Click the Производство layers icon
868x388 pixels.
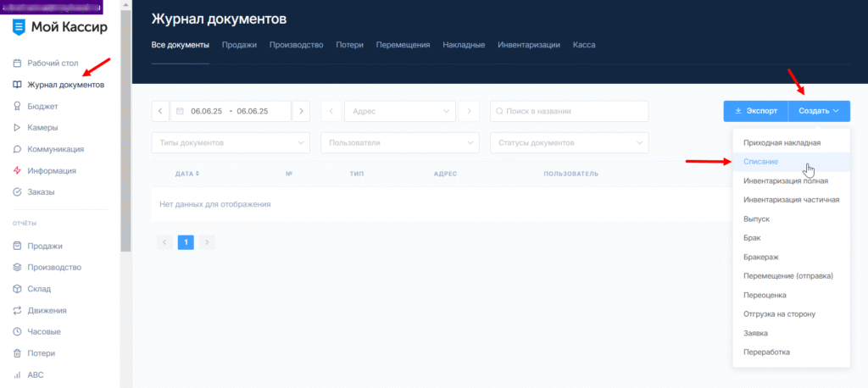17,268
